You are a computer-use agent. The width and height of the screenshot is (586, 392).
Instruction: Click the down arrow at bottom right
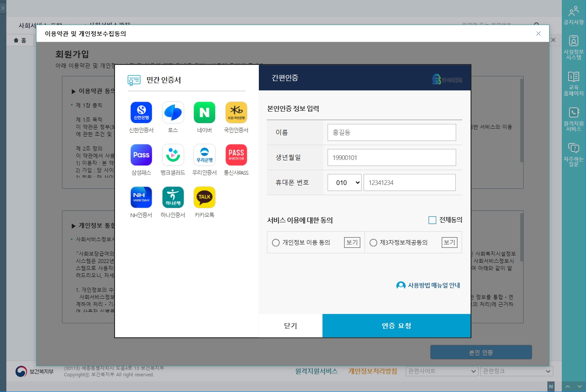(580, 386)
